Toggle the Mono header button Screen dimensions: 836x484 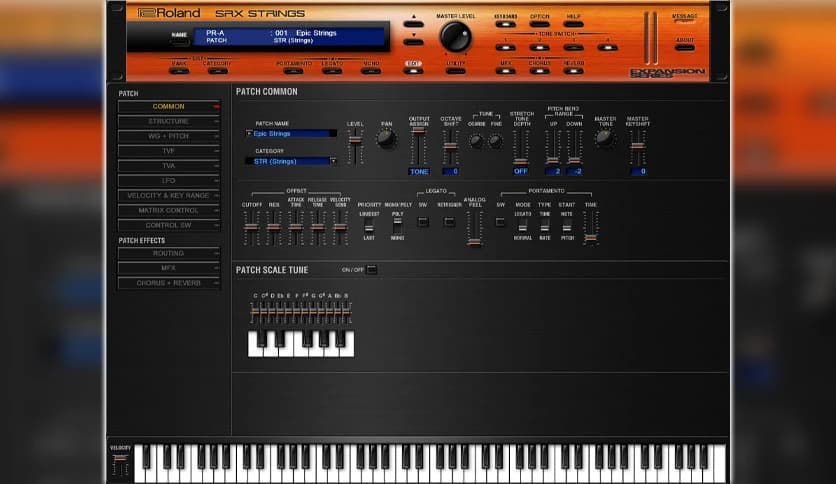click(x=371, y=70)
